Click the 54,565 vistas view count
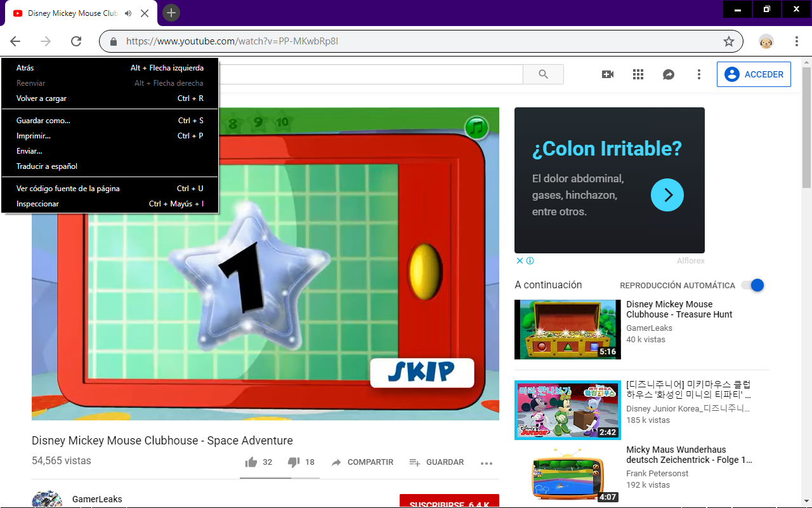Image resolution: width=812 pixels, height=508 pixels. pos(62,461)
